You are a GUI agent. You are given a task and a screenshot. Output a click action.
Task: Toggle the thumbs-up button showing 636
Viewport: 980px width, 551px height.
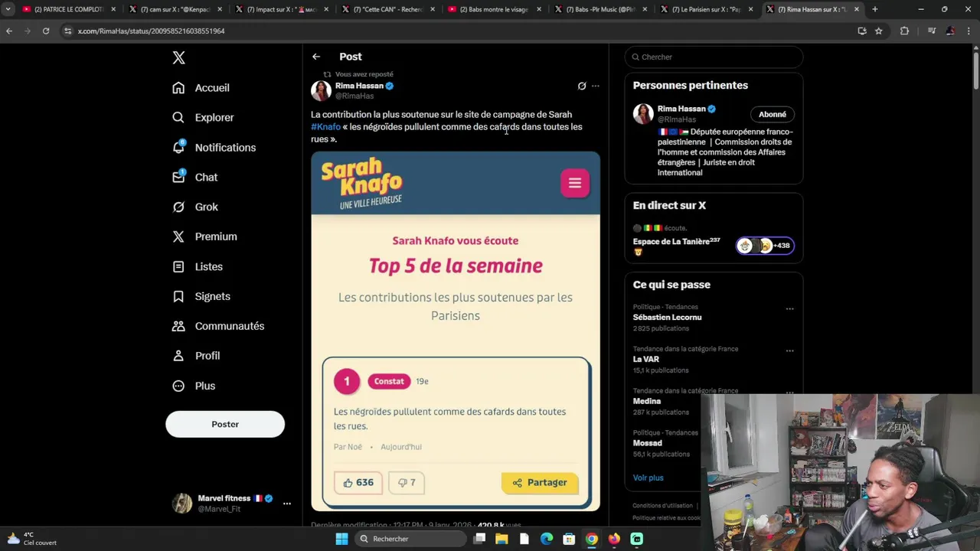(358, 482)
